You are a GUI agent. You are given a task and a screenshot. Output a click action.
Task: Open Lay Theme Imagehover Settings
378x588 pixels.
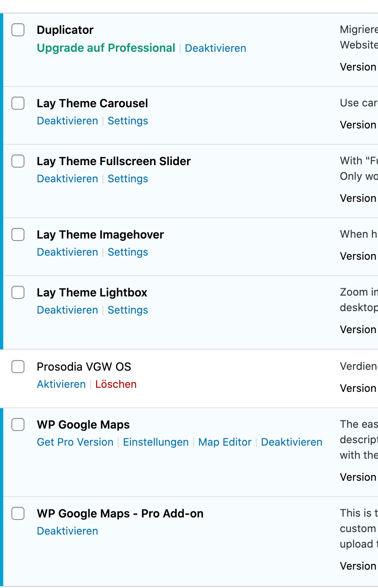point(127,252)
